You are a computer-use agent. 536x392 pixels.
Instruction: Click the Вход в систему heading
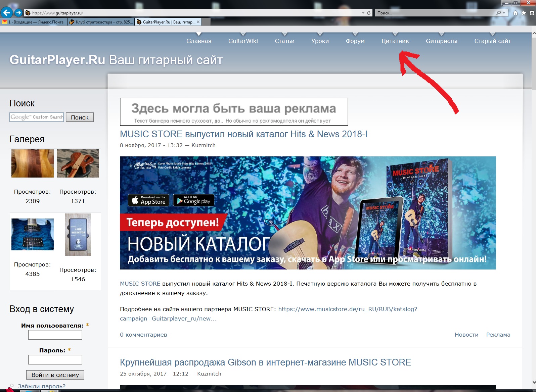click(42, 309)
